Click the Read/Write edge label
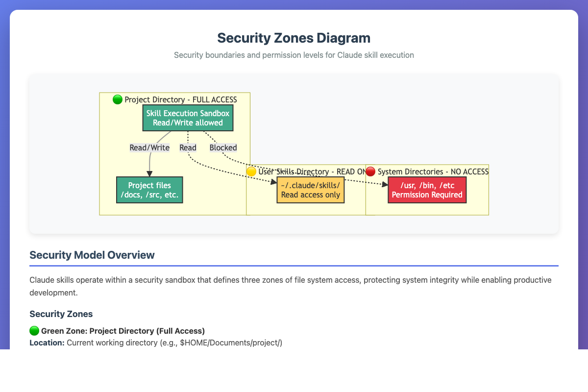 pos(149,147)
